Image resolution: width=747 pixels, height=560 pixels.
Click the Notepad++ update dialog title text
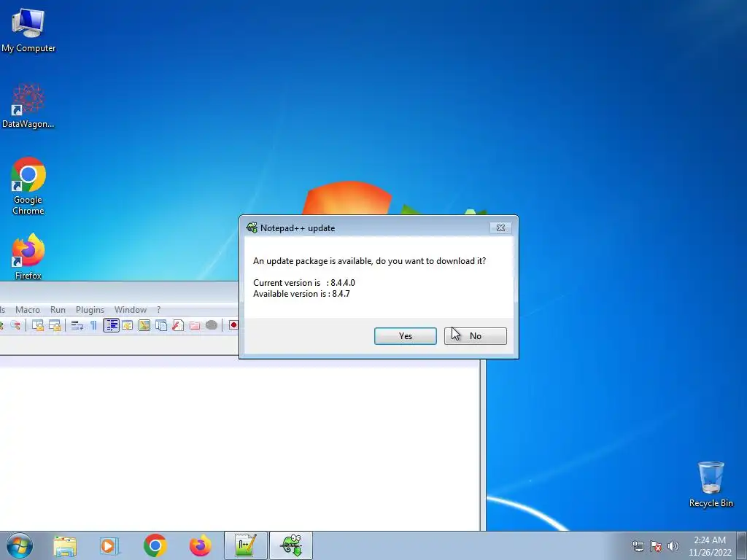(298, 228)
